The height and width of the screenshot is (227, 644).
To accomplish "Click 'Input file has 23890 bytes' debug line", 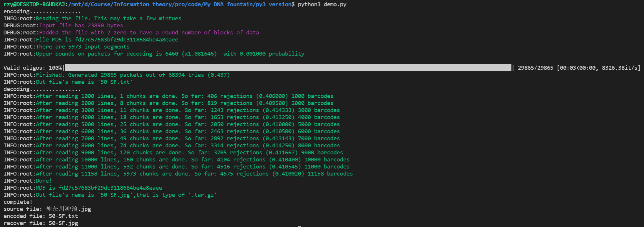I will tap(63, 26).
